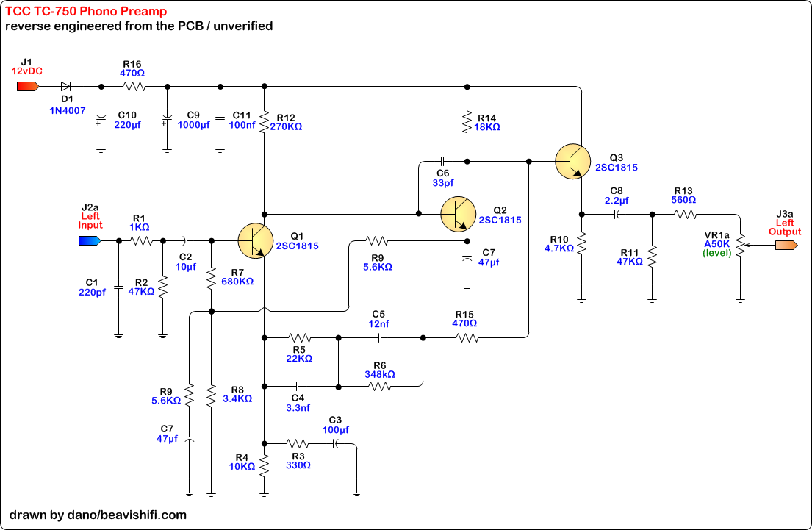Click the C2 capacitor symbol
812x530 pixels.
187,240
